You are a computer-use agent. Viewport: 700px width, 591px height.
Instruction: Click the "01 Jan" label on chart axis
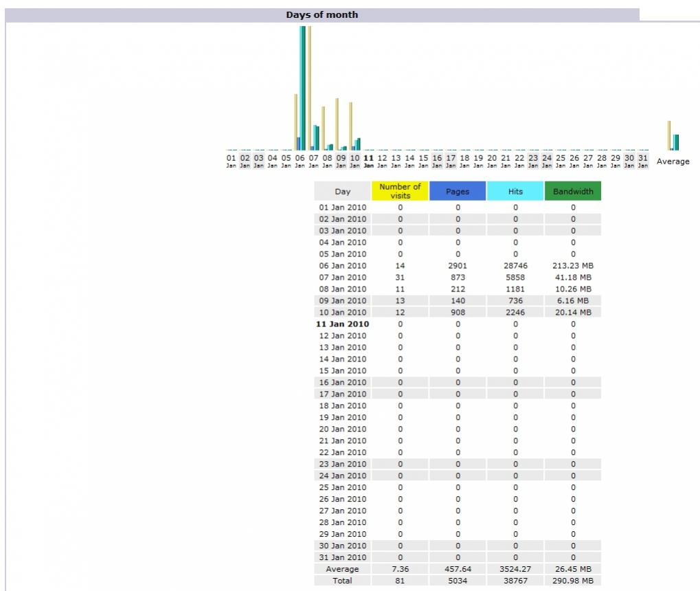(232, 161)
